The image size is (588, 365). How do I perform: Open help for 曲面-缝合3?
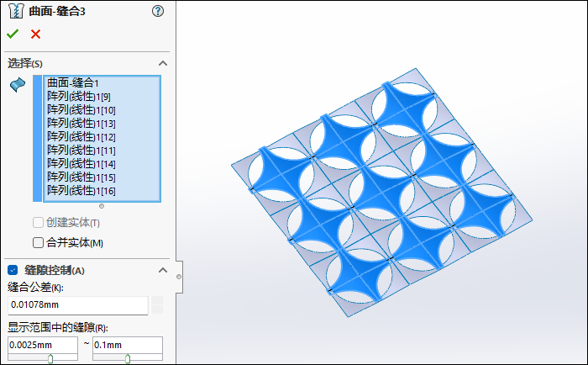click(x=158, y=11)
